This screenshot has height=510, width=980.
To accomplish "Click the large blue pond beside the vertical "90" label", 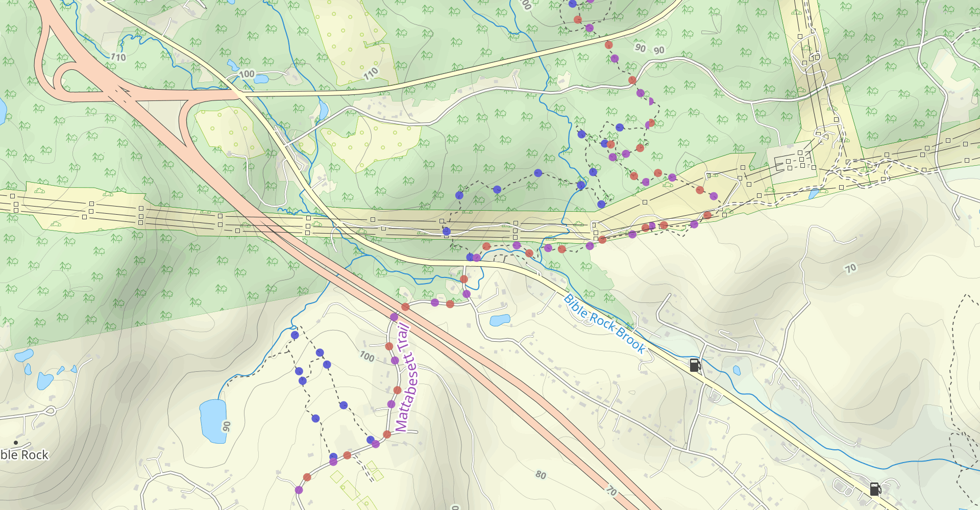I will pos(213,421).
